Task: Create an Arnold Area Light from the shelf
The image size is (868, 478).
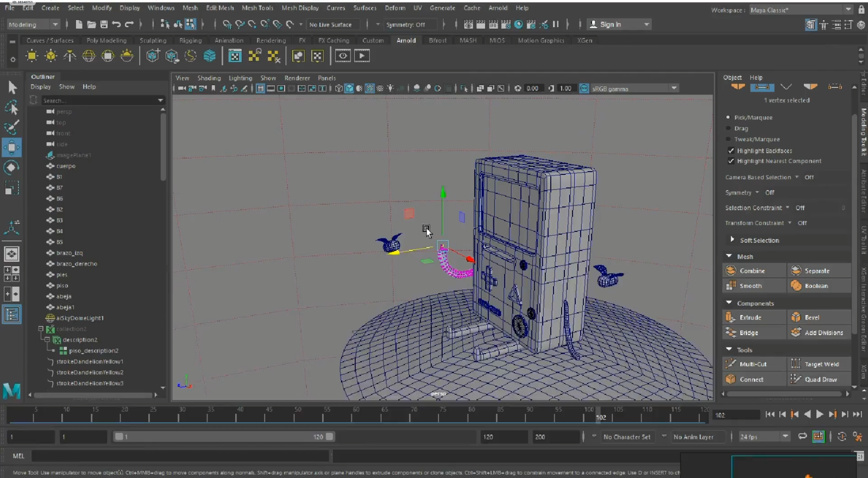Action: point(32,55)
